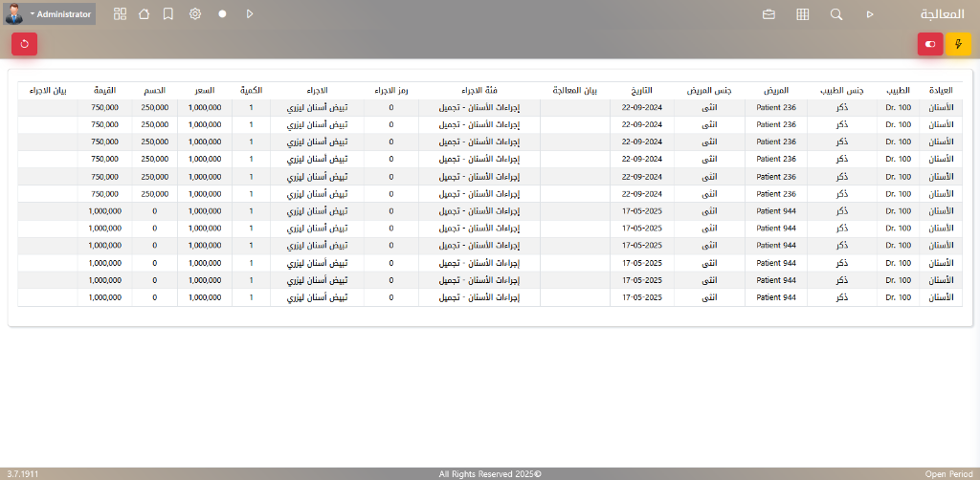
Task: Select the first Patient 944 row
Action: point(775,210)
